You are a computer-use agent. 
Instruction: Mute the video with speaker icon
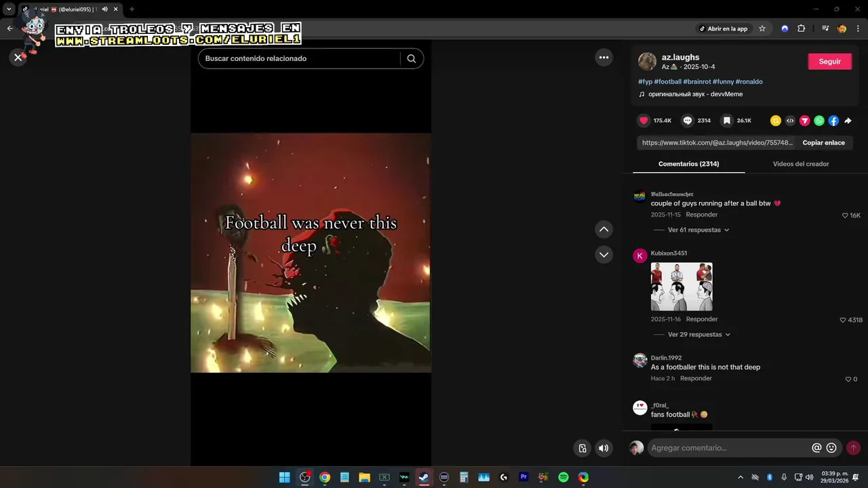pos(604,448)
